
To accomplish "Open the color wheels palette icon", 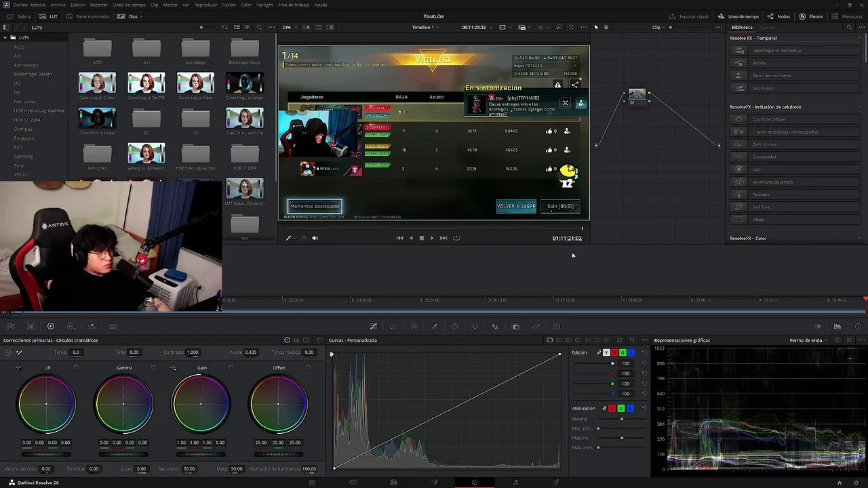I will tap(50, 327).
